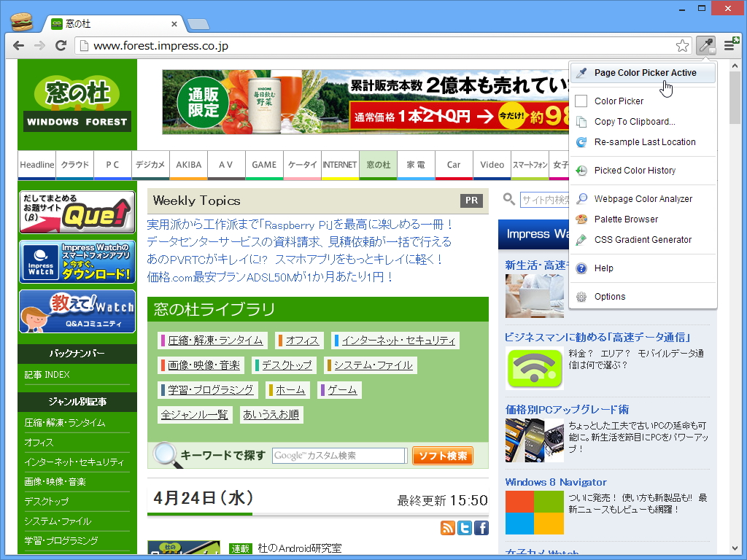Open the Chrome customize menu
The width and height of the screenshot is (747, 560).
729,44
